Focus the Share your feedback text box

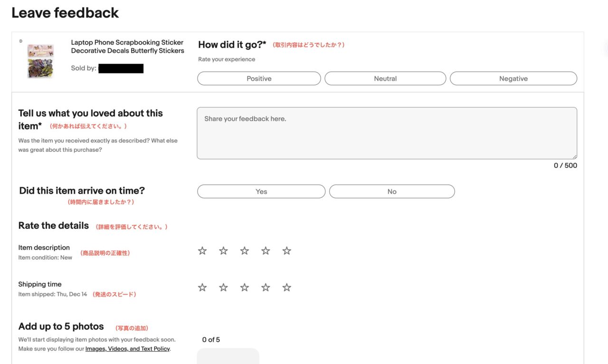387,133
